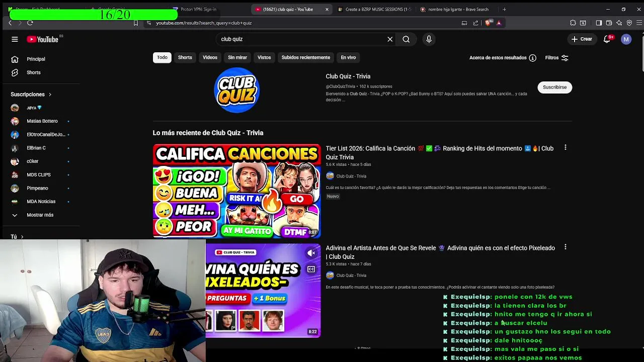This screenshot has height=362, width=644.
Task: Open the site settings icon in address bar
Action: pos(148,23)
